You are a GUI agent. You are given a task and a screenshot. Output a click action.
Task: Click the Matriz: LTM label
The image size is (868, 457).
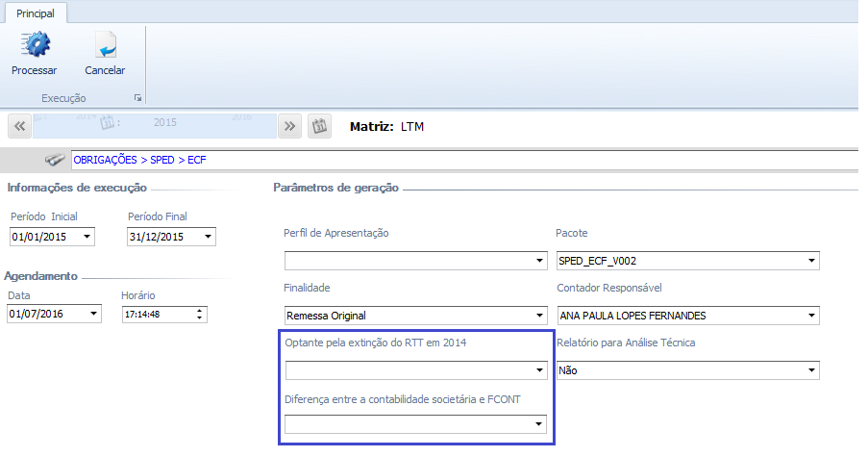(x=387, y=126)
